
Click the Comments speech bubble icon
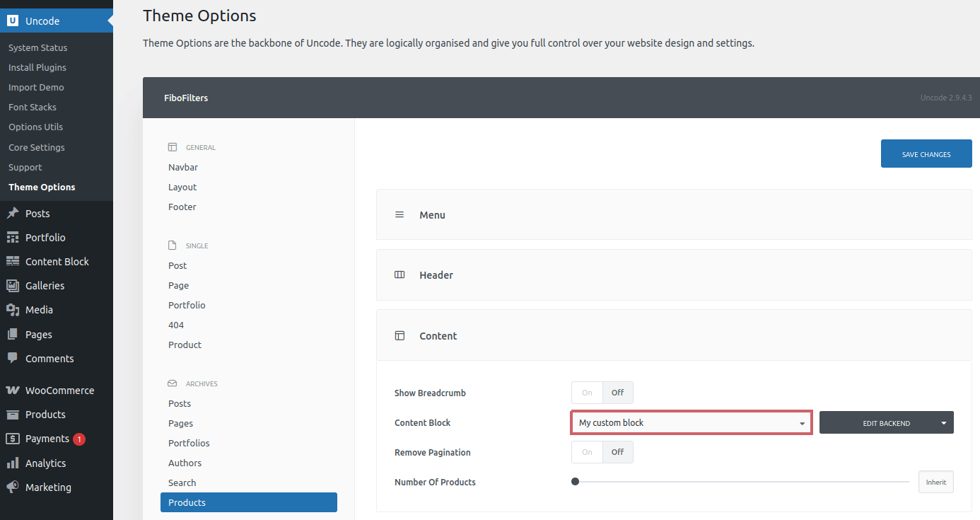point(13,358)
